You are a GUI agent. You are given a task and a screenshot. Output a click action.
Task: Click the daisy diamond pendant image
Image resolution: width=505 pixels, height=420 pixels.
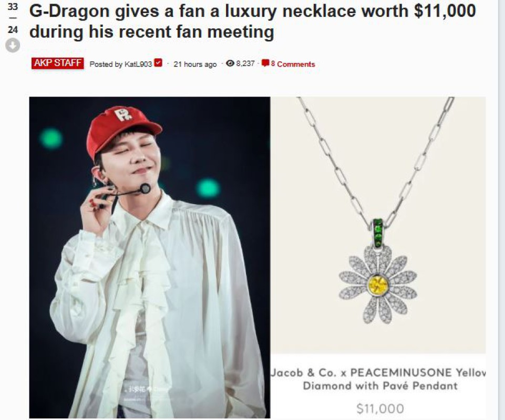click(378, 225)
